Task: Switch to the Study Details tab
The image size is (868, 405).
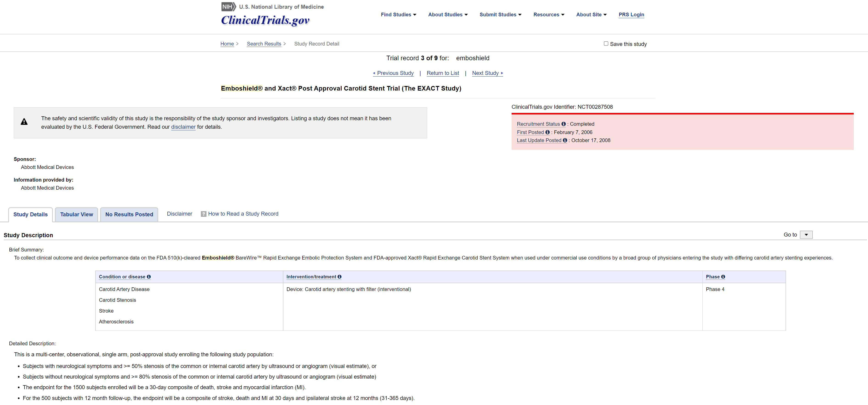Action: [31, 214]
